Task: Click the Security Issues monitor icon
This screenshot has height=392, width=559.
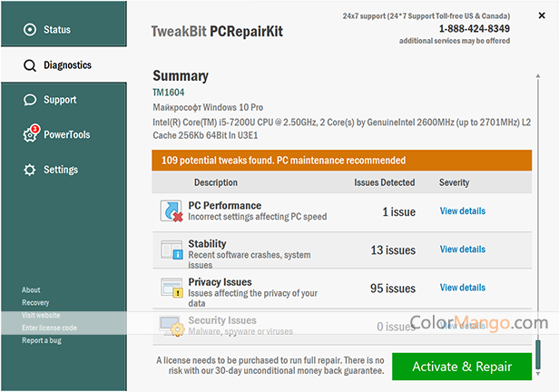Action: [x=172, y=326]
